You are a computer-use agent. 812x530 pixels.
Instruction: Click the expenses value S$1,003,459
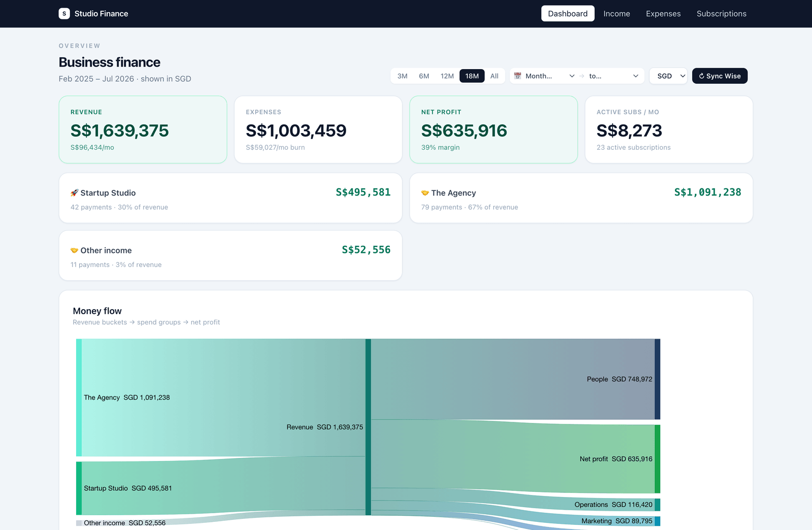click(x=296, y=130)
